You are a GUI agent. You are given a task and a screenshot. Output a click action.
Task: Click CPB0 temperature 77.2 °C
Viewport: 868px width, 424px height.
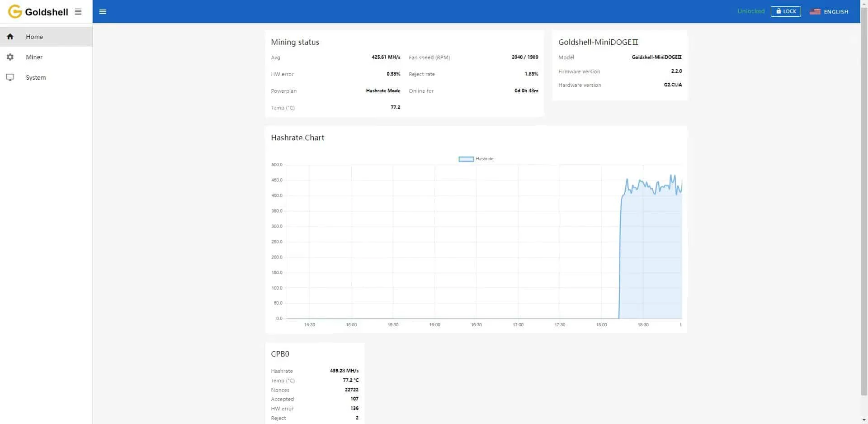click(x=350, y=380)
